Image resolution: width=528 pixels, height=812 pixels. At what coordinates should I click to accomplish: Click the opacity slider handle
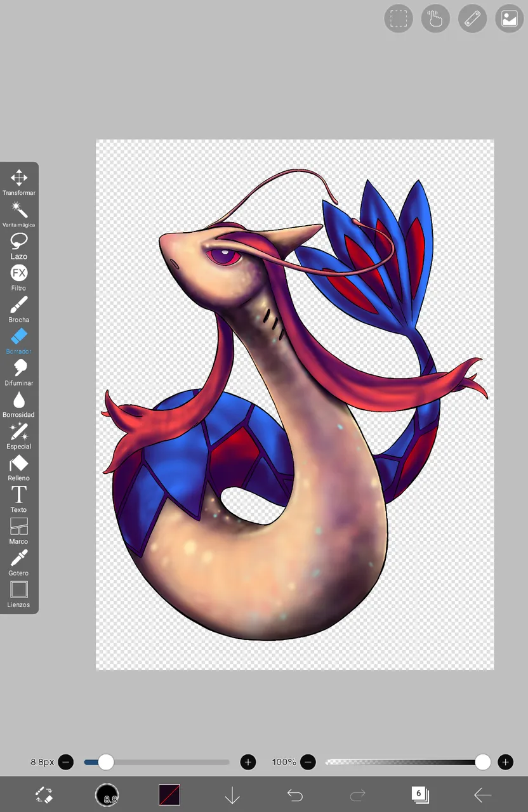tap(483, 762)
